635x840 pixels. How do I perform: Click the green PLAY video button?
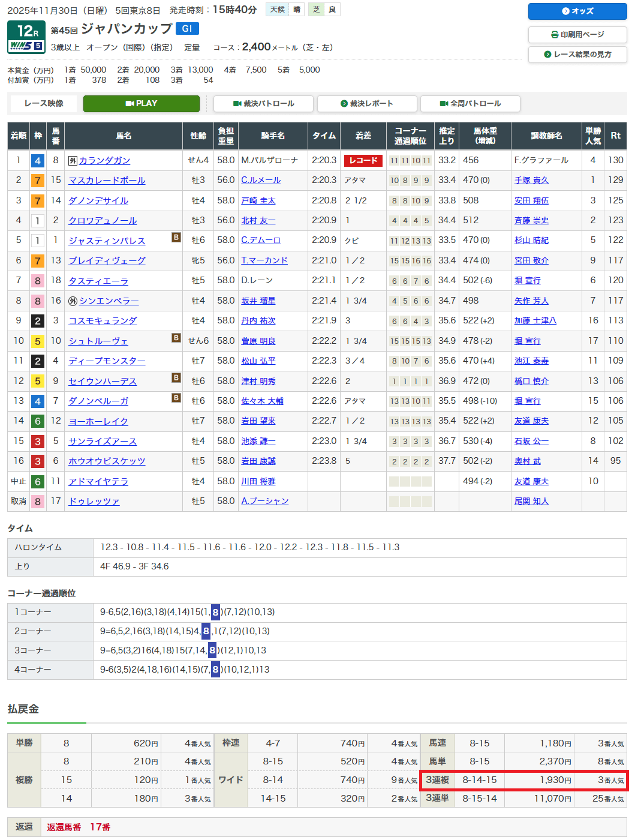(141, 104)
